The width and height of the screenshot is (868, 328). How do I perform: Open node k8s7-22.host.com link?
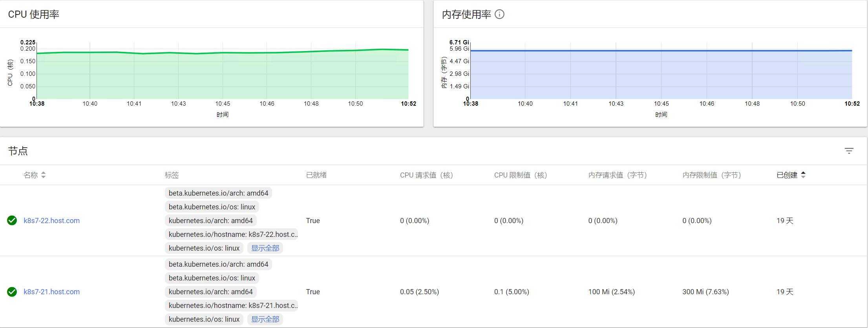coord(51,221)
